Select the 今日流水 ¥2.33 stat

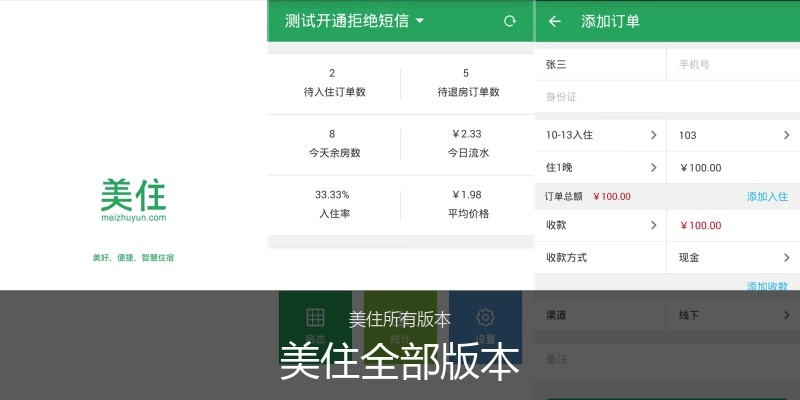tap(467, 144)
